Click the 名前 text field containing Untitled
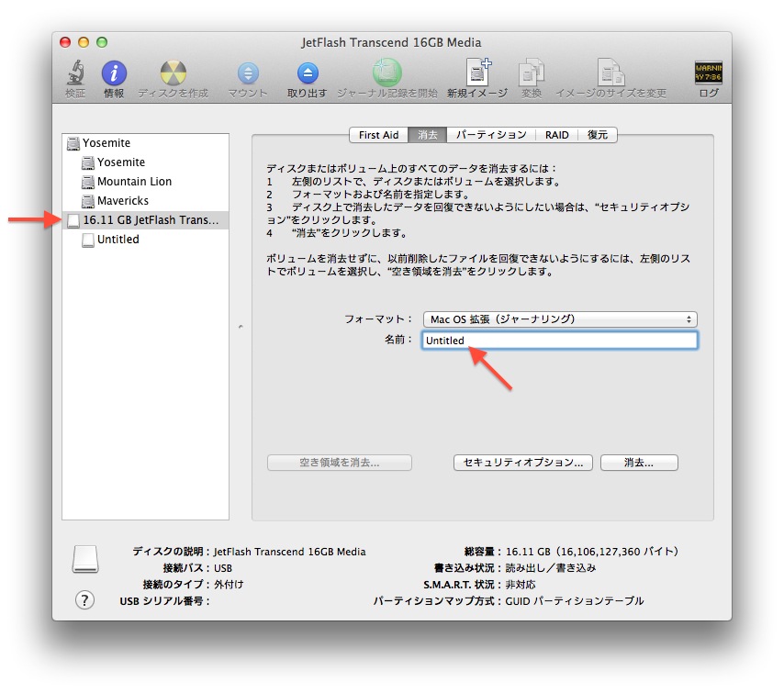 tap(559, 340)
